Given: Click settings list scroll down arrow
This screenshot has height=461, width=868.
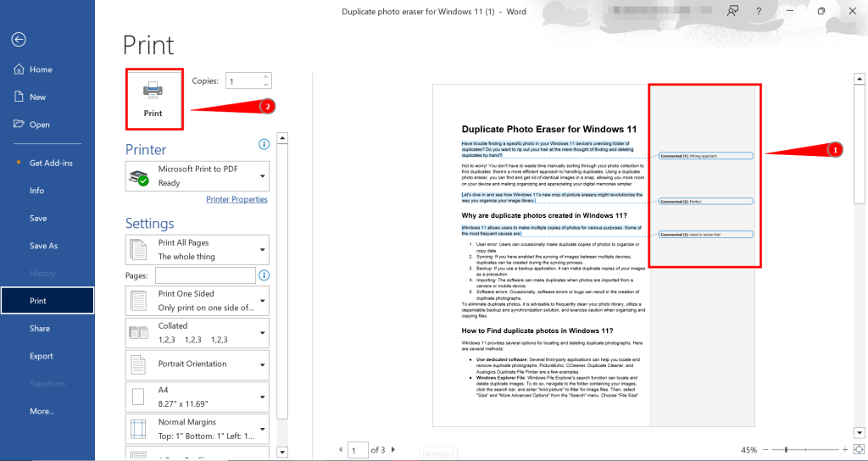Looking at the screenshot, I should (x=281, y=452).
